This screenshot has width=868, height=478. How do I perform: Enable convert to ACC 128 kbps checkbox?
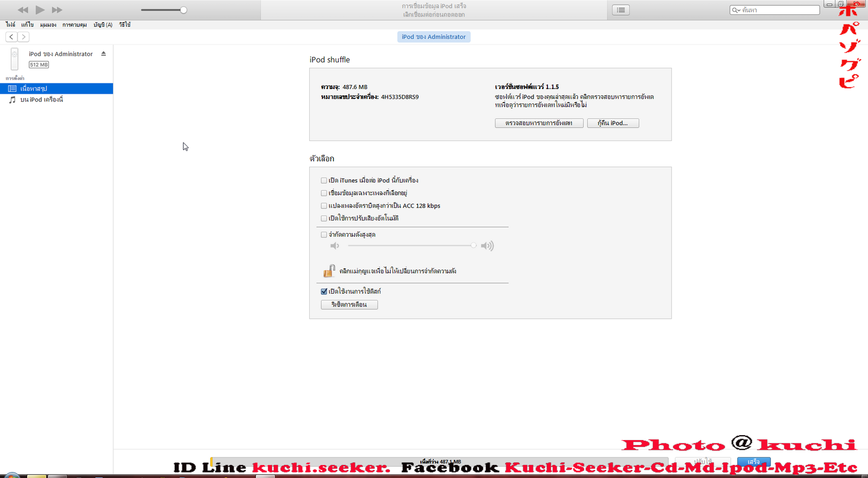(324, 206)
